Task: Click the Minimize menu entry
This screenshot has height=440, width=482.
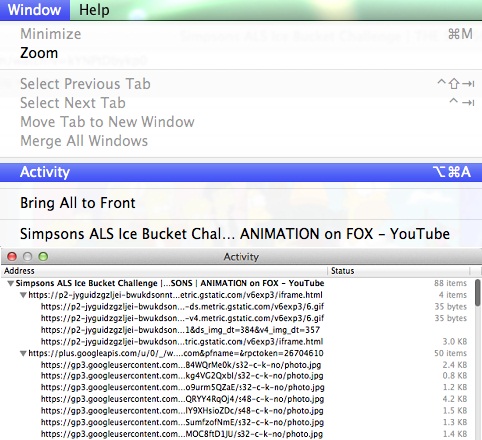Action: [241, 34]
